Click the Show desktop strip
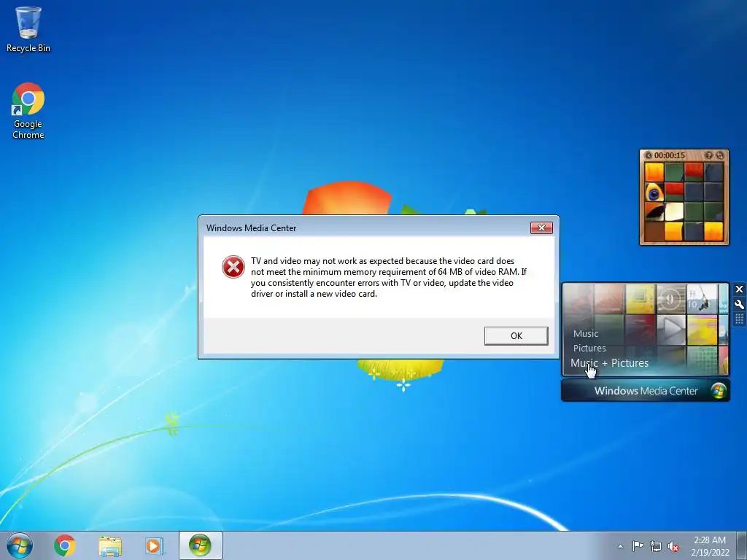747x560 pixels. (x=743, y=545)
